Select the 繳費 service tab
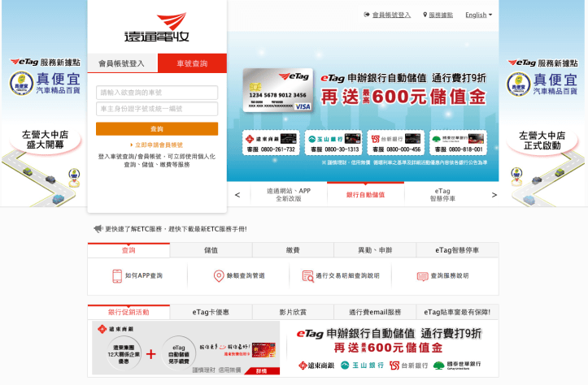 coord(293,250)
